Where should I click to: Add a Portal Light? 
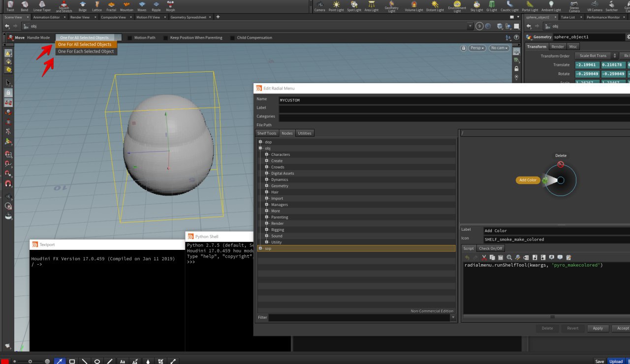(x=530, y=6)
